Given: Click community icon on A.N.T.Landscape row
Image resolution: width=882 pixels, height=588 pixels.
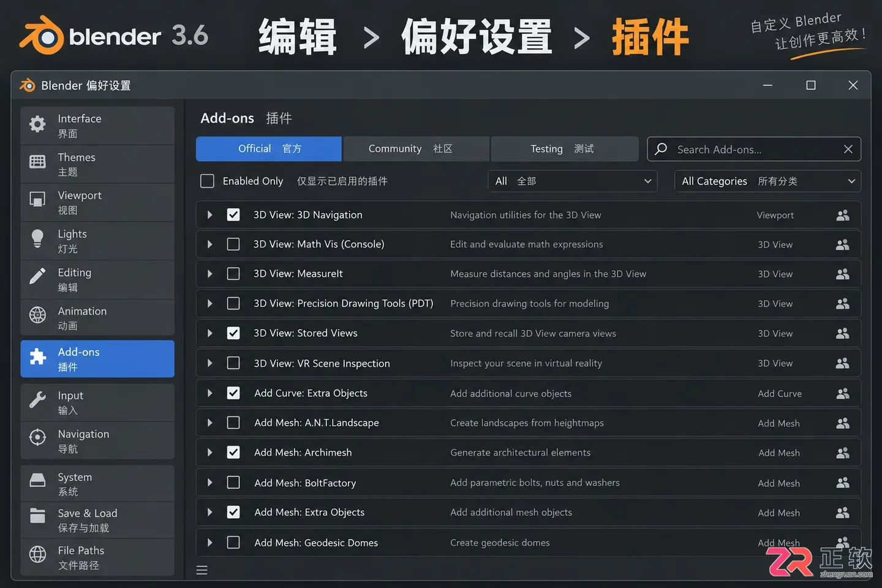Looking at the screenshot, I should (x=843, y=423).
